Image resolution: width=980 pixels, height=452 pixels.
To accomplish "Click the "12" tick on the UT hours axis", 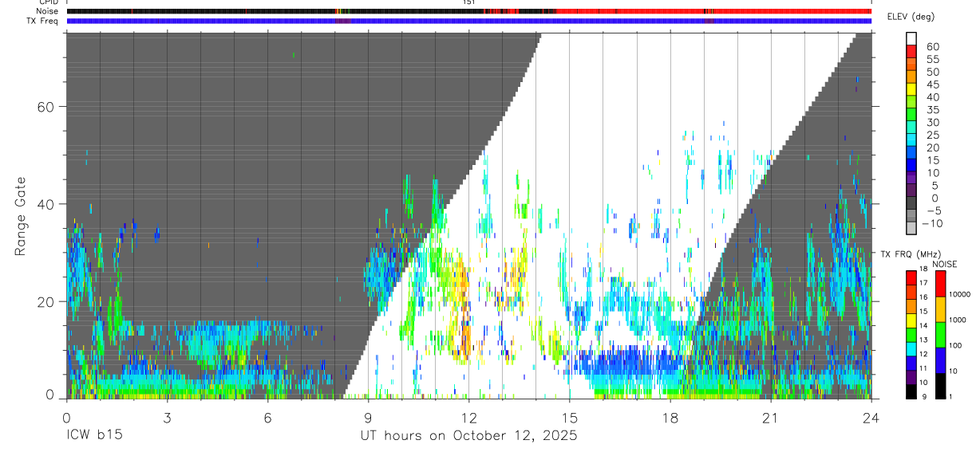I will coord(468,418).
